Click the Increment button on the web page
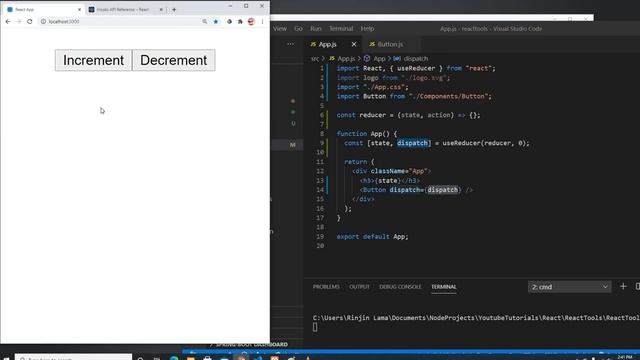 point(93,60)
